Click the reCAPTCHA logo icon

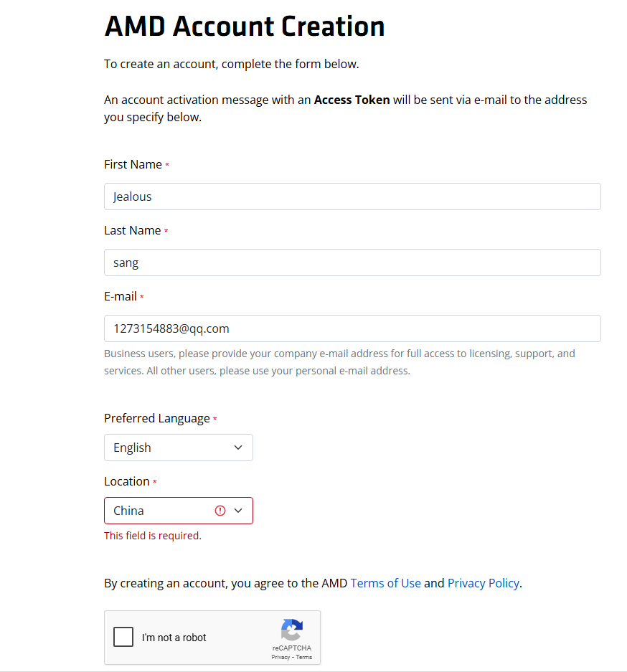(292, 630)
